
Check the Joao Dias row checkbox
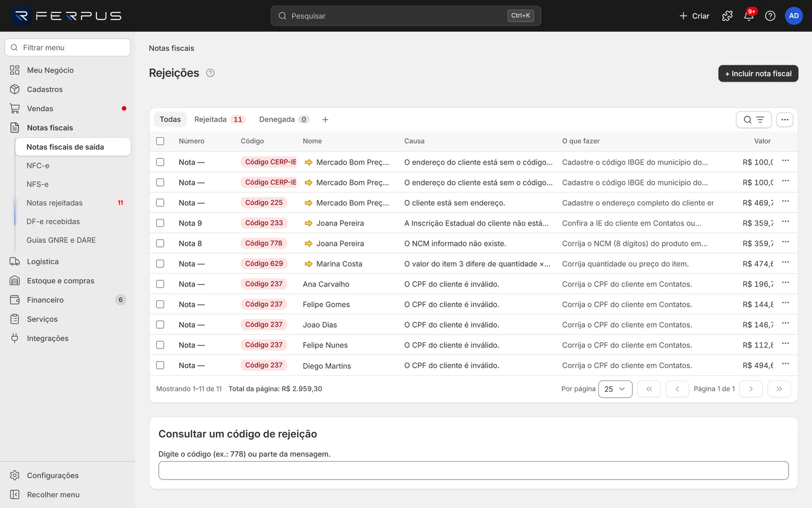click(160, 325)
